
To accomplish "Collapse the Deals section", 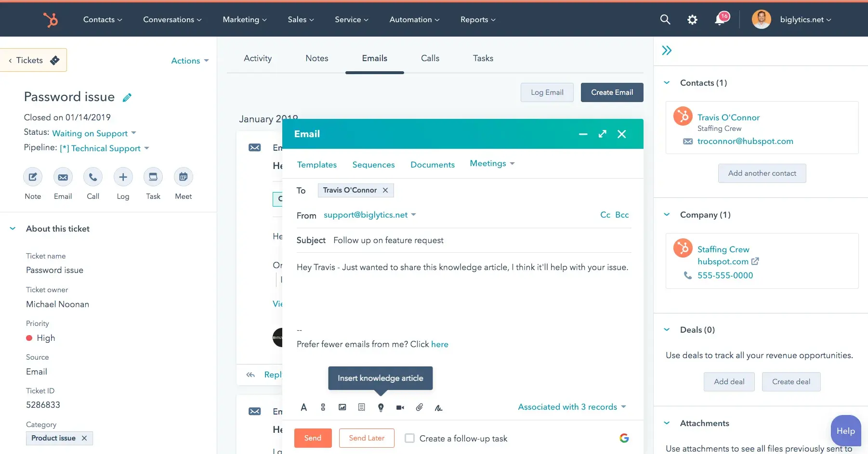I will (667, 330).
